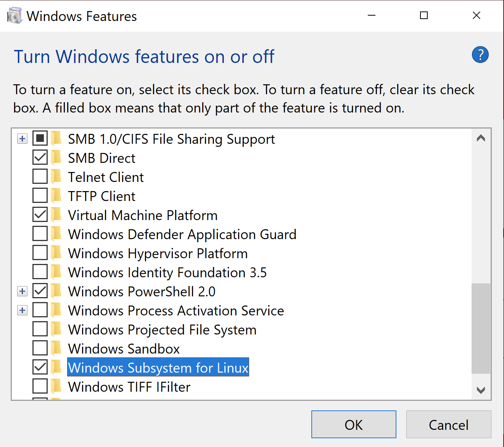Screen dimensions: 504x447
Task: Click folder icon beside Windows Defender Application Guard
Action: (x=56, y=234)
